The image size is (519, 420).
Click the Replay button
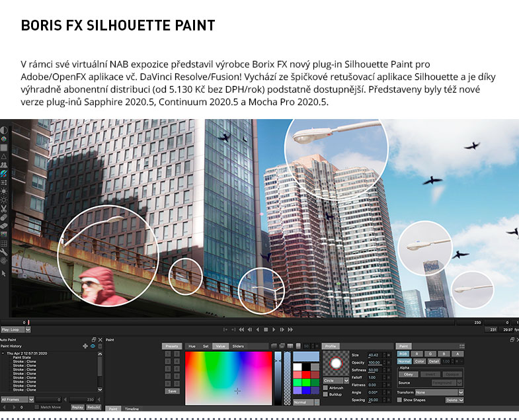tap(77, 407)
